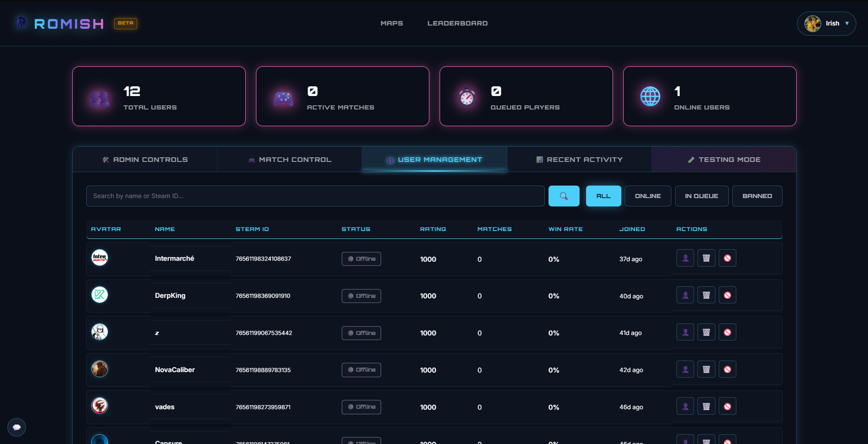The height and width of the screenshot is (444, 868).
Task: Click the globe icon on Online Users card
Action: pyautogui.click(x=650, y=97)
